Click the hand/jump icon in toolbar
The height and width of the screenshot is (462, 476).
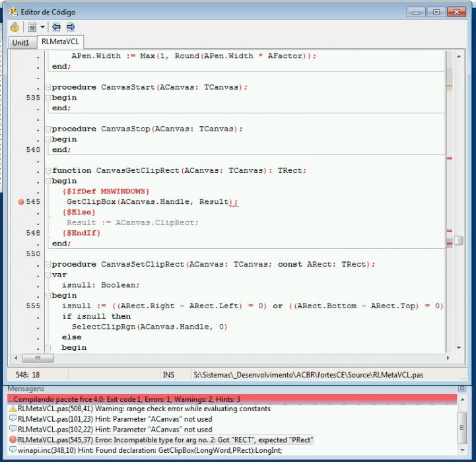click(15, 27)
